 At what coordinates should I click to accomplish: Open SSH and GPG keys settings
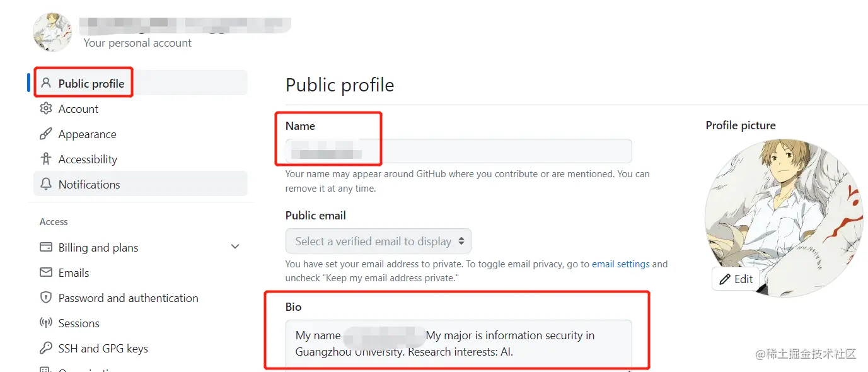(141, 348)
